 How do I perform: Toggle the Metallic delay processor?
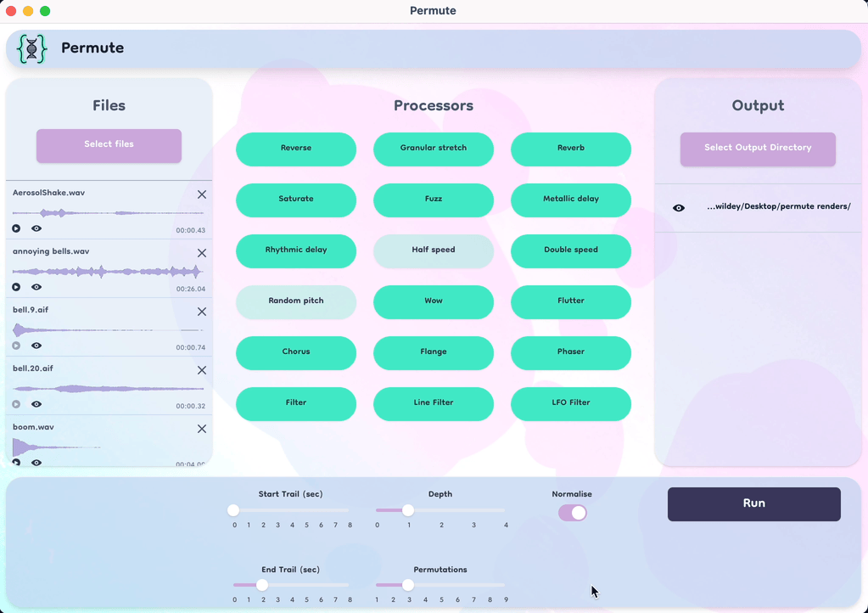pos(571,200)
